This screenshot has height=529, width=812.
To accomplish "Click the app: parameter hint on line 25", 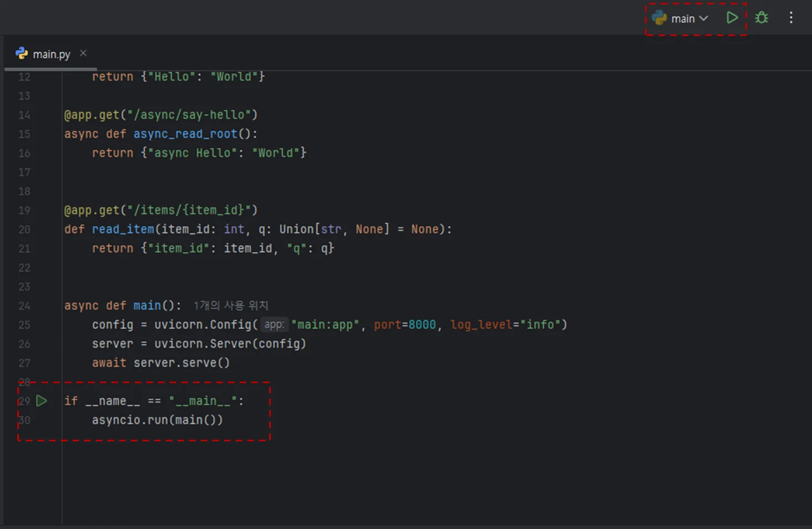I will click(x=274, y=324).
